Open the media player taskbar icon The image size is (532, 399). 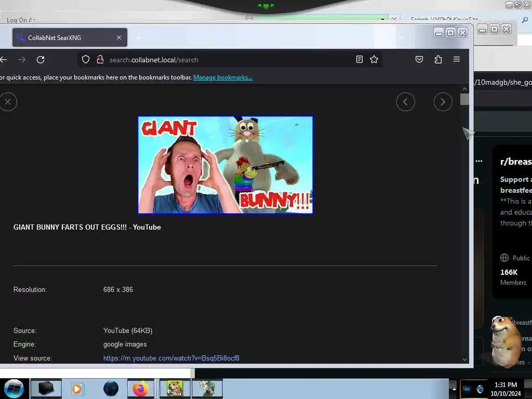77,389
